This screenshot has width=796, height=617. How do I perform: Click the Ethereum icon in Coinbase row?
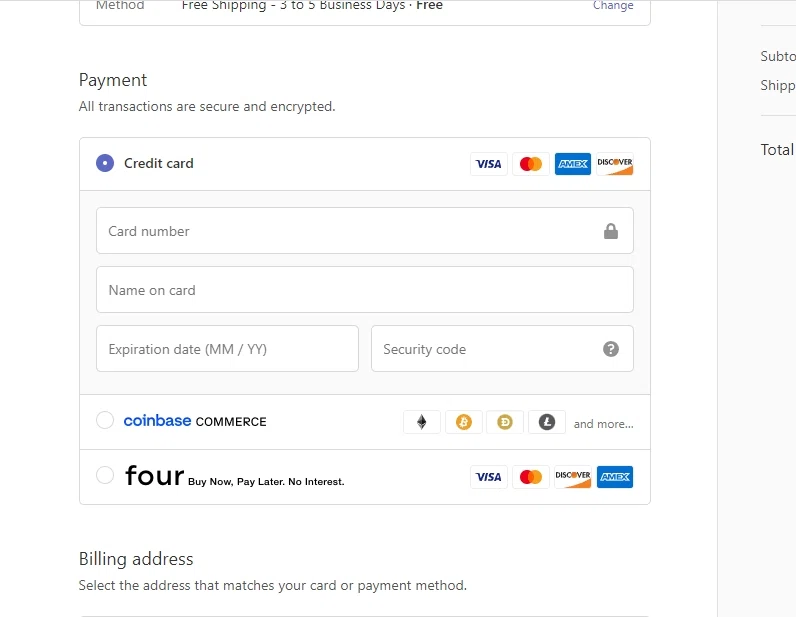(x=422, y=422)
